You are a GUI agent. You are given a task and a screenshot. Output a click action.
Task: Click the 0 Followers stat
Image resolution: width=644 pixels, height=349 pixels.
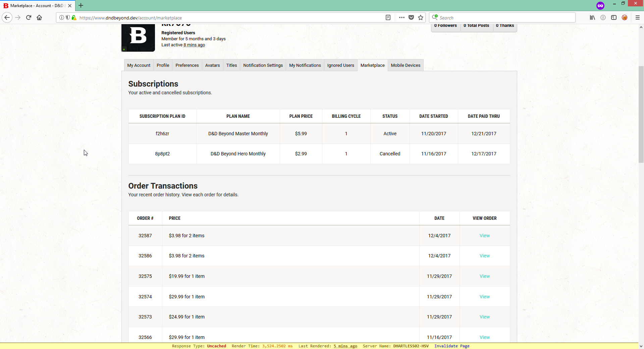pyautogui.click(x=445, y=26)
